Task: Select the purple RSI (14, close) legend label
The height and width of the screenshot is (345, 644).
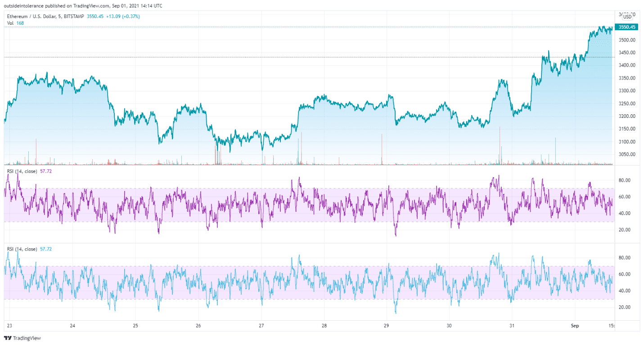Action: coord(22,171)
